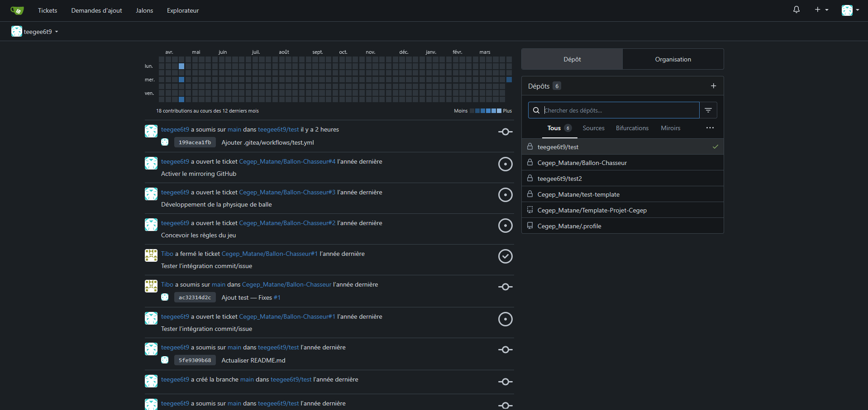Click the three-dots more tabs icon

[x=710, y=128]
